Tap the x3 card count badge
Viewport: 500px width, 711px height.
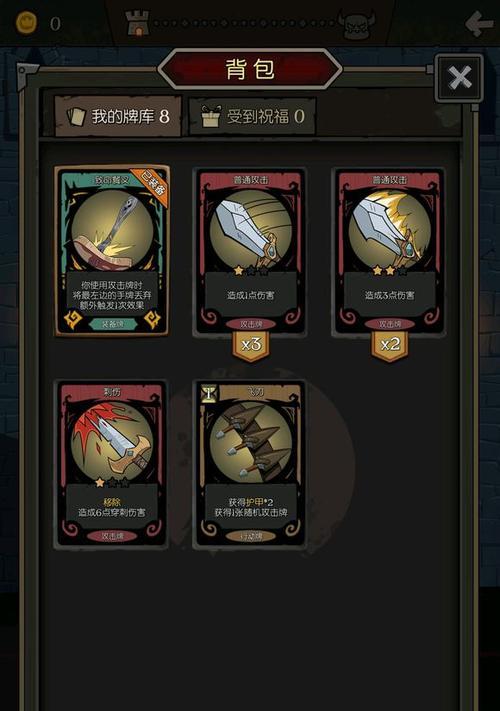[251, 346]
